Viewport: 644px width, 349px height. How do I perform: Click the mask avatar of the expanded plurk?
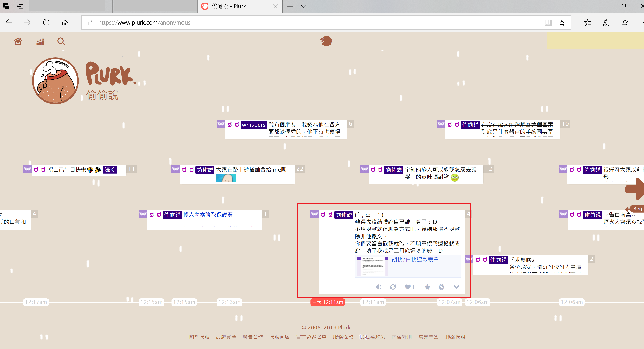314,214
